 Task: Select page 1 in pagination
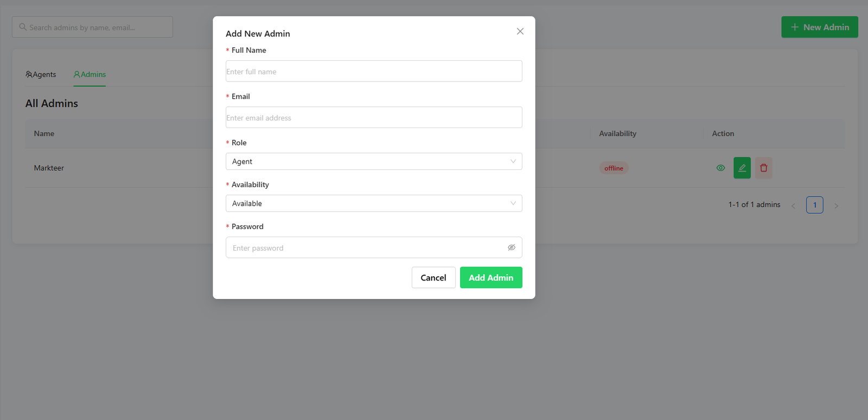[814, 205]
